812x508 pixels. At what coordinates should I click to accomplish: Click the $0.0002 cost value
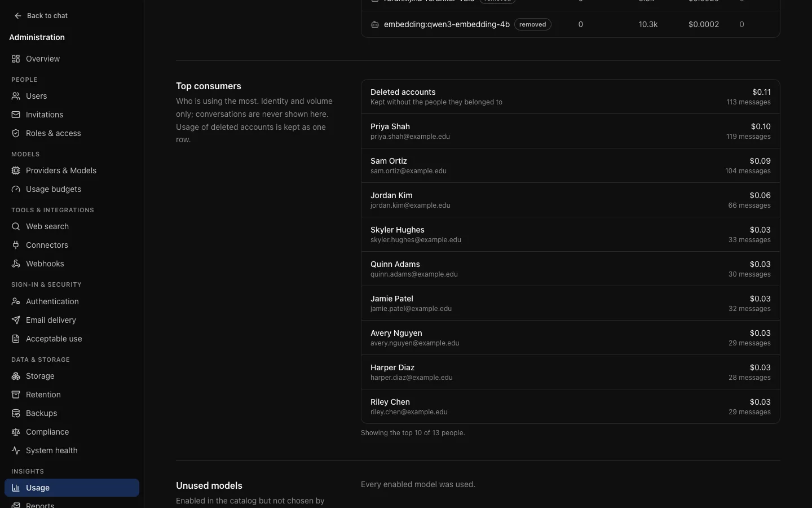(x=704, y=24)
